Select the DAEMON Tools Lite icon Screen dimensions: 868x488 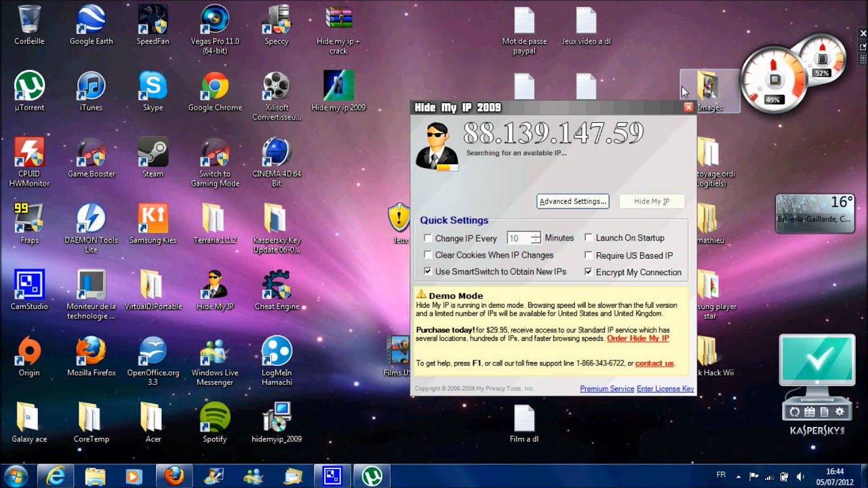(92, 229)
